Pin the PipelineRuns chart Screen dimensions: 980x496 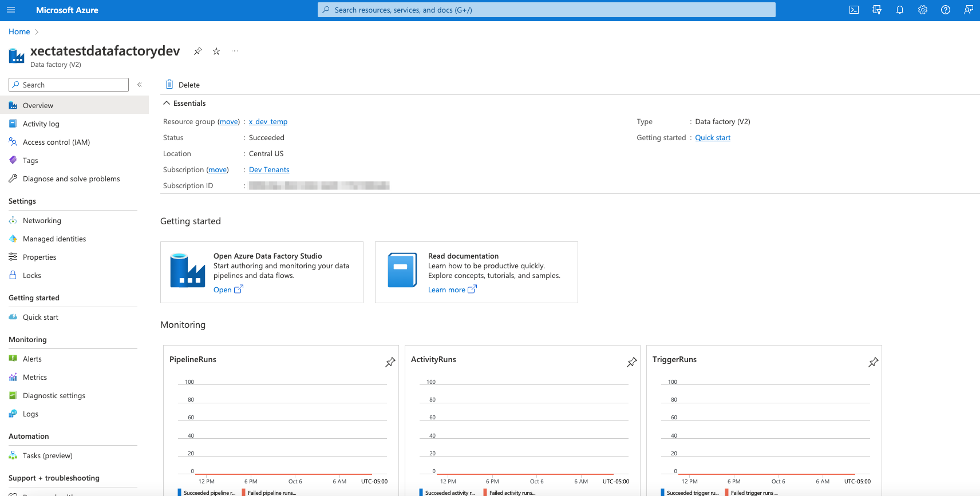point(390,362)
